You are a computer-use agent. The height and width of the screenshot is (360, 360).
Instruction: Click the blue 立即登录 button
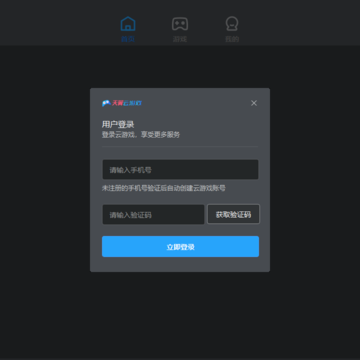[x=180, y=247]
